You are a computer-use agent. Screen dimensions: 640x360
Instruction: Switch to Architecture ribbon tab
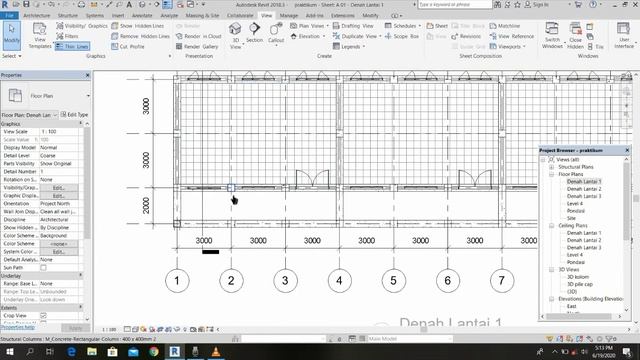(37, 16)
